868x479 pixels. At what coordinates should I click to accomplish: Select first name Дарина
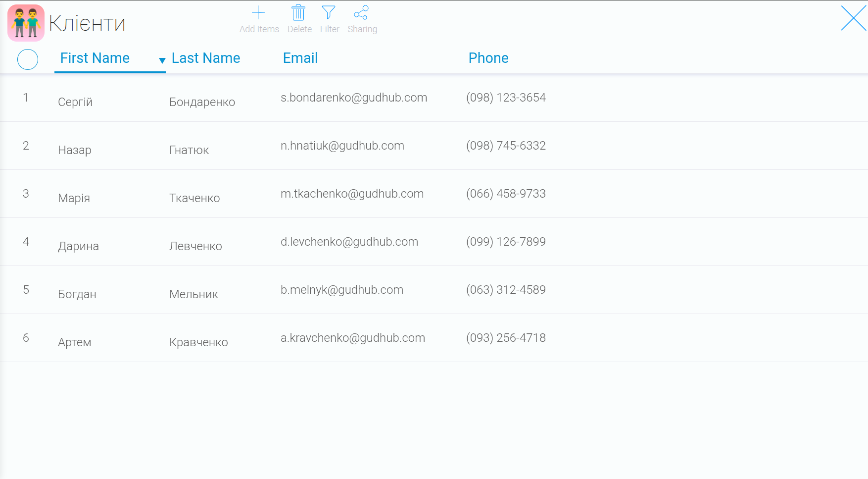pos(78,246)
